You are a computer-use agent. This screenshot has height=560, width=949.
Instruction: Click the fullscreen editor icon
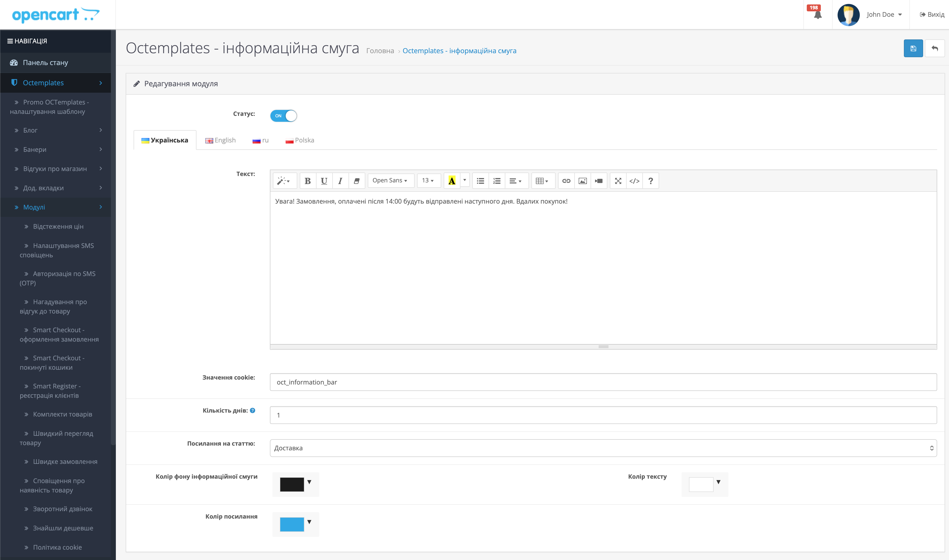click(618, 181)
